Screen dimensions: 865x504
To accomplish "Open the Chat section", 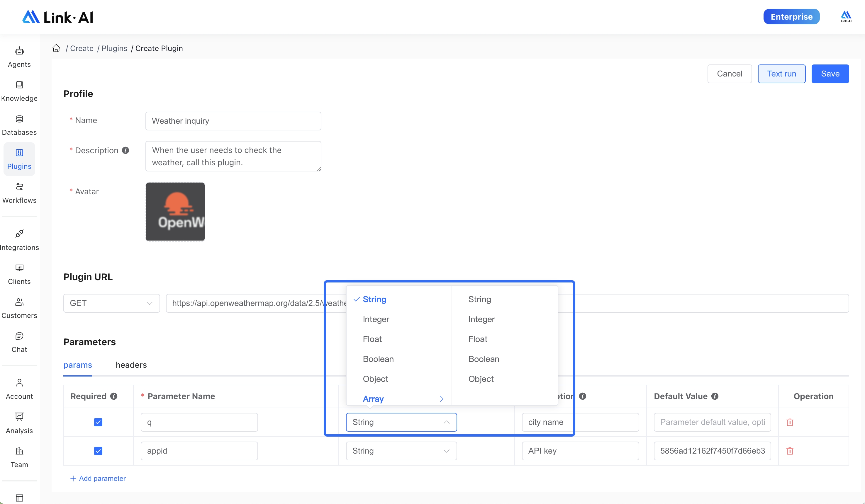I will (x=19, y=343).
